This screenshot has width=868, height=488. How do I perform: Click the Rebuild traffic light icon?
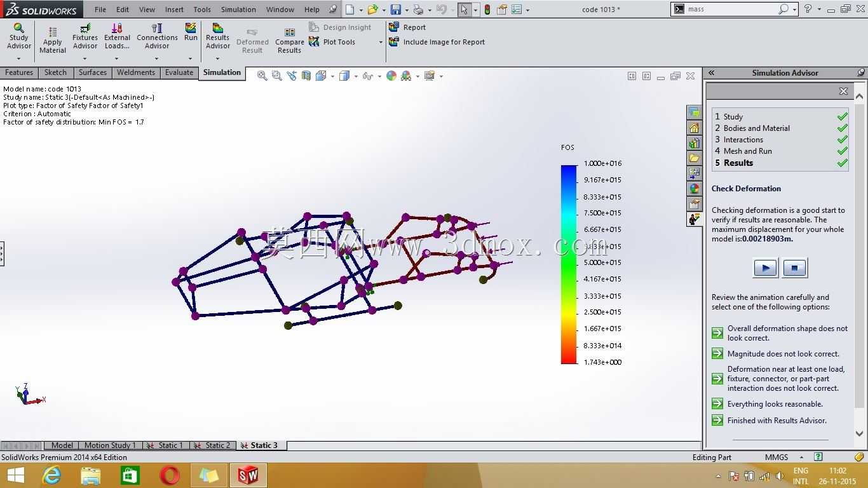point(487,10)
